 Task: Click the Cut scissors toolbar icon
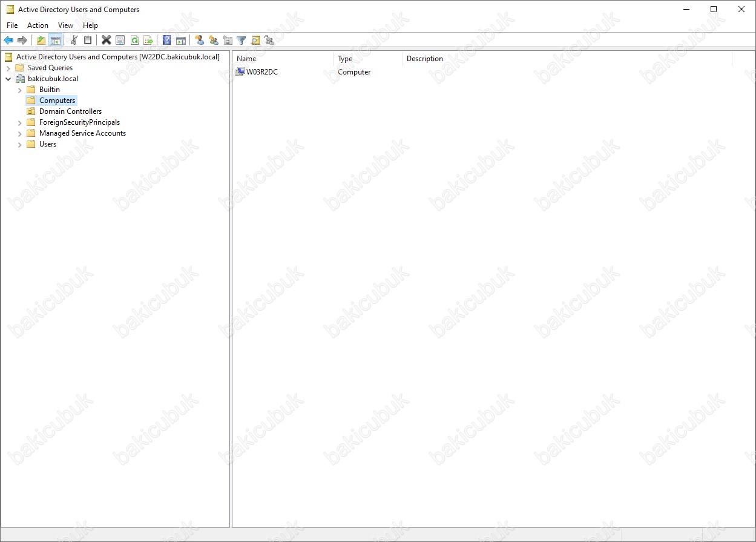[x=74, y=40]
